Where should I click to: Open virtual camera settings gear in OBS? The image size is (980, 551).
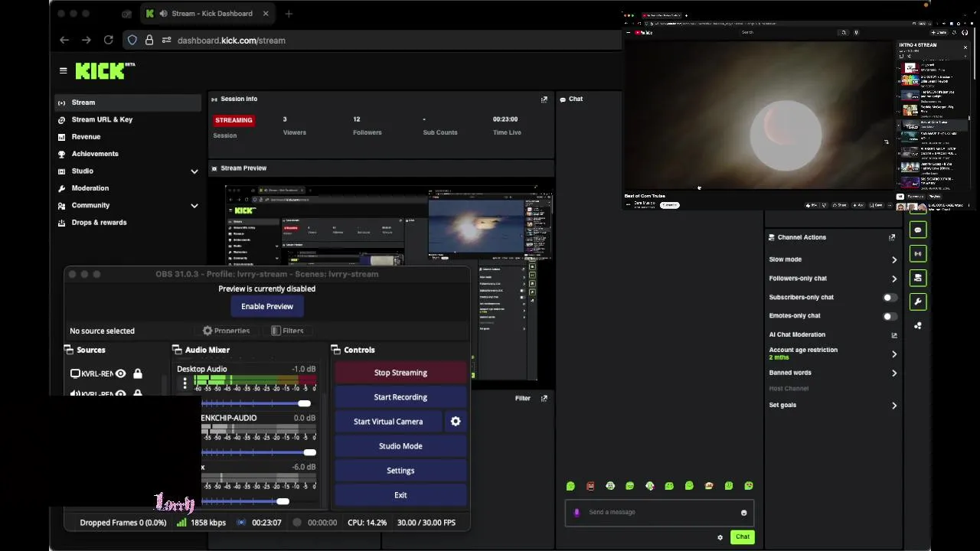(456, 422)
